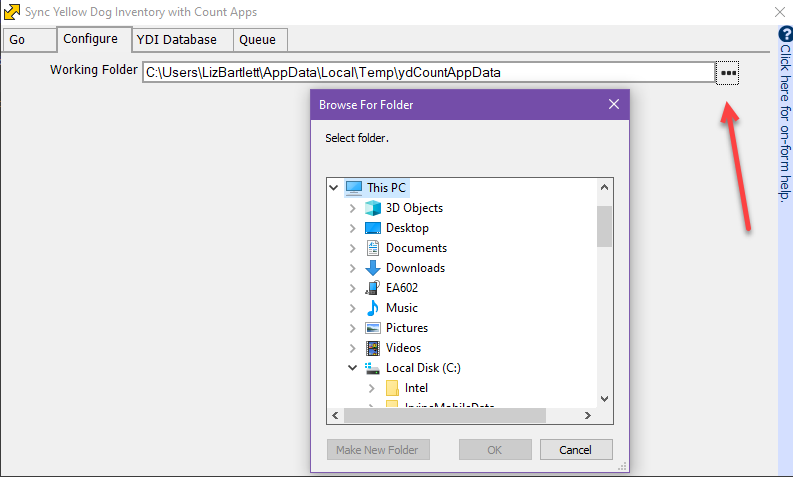Click the Working Folder path field
The image size is (793, 477).
tap(428, 72)
